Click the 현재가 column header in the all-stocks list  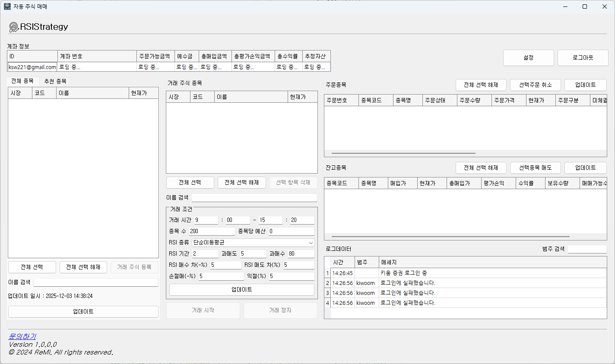pos(144,93)
